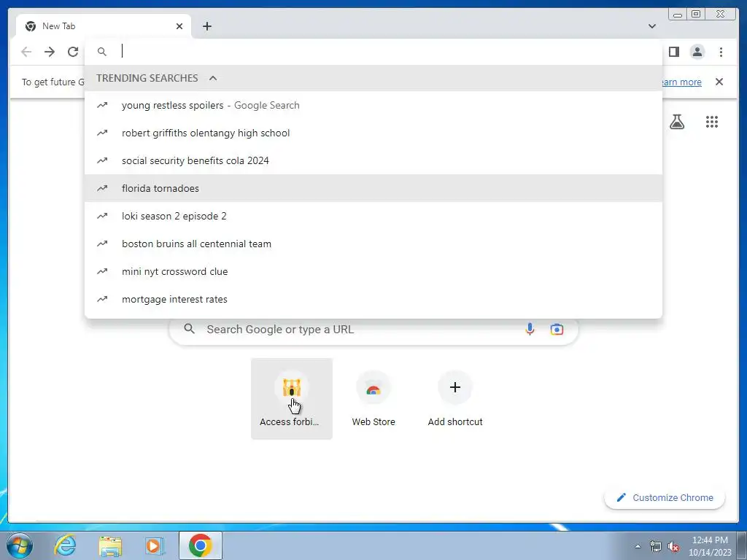The height and width of the screenshot is (560, 747).
Task: Open the Access forbidden shortcut tile
Action: pyautogui.click(x=292, y=399)
